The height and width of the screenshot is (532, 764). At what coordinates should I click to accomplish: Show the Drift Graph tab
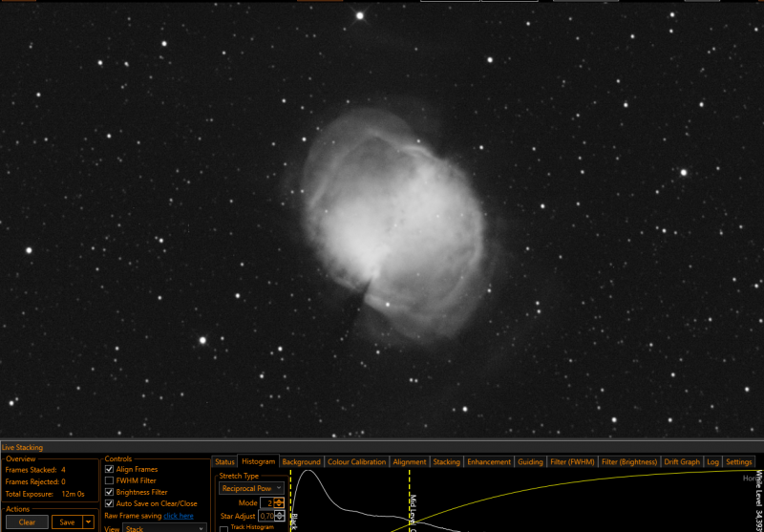(682, 462)
